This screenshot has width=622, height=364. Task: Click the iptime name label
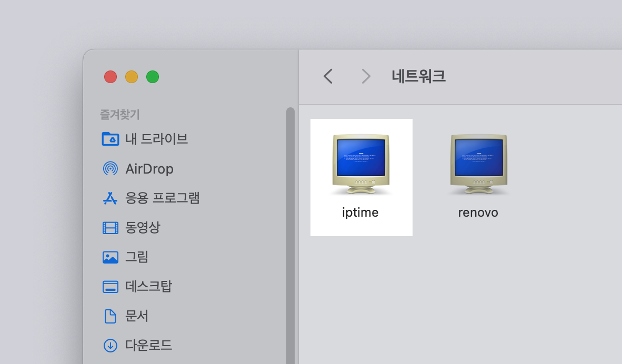[360, 213]
